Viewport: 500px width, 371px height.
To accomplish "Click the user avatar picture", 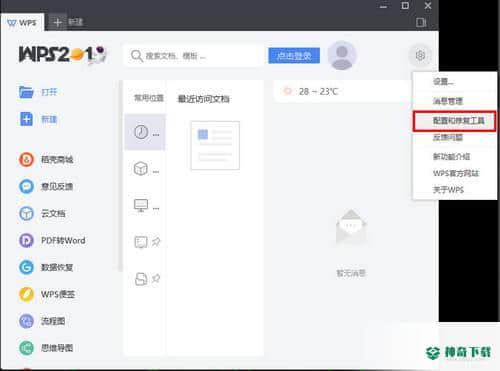I will (342, 55).
